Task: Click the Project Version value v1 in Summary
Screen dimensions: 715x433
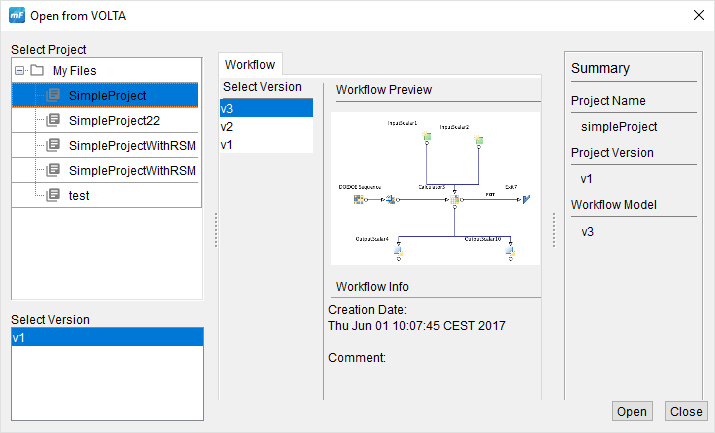Action: pyautogui.click(x=586, y=179)
